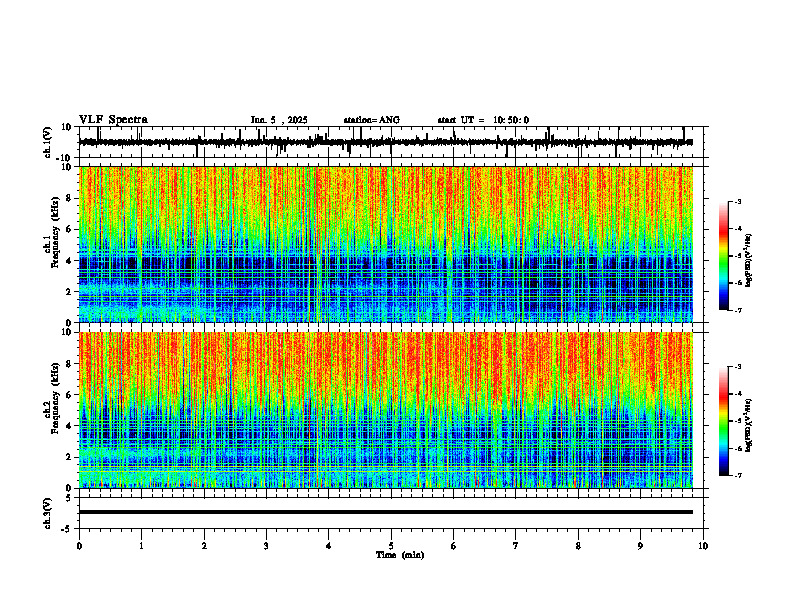
Task: Click the "-3" tick on ch.2 colorbar
Action: click(738, 367)
